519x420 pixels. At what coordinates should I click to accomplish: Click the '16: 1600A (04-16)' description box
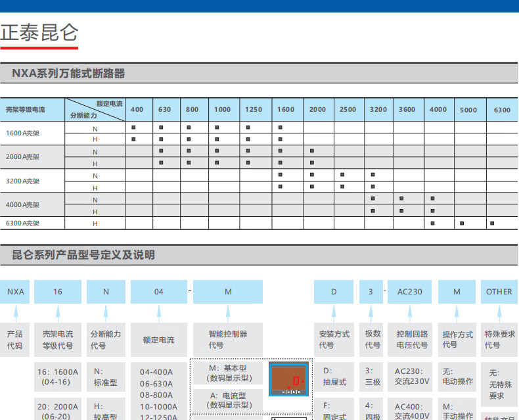58,376
